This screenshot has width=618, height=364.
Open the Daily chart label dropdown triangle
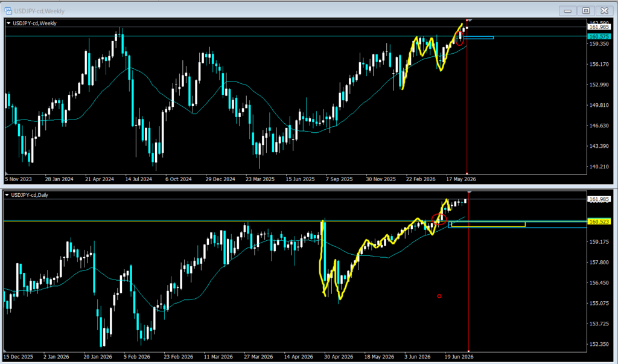coord(7,195)
